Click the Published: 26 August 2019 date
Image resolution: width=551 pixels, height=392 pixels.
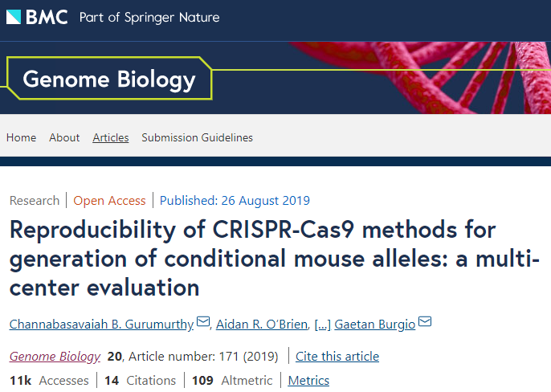pos(235,200)
